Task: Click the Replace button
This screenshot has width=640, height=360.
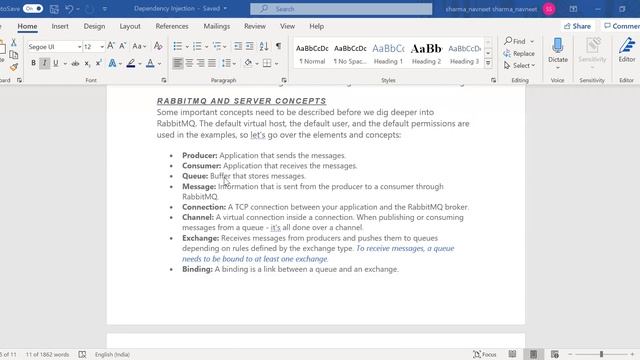Action: (x=519, y=53)
